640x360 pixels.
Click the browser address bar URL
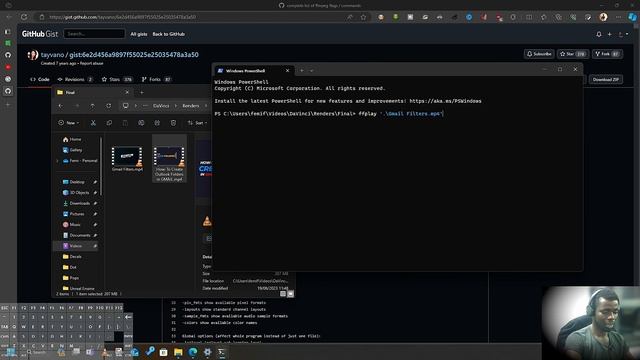(x=122, y=17)
